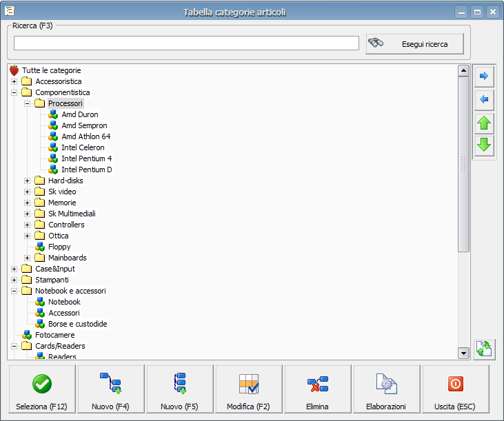504x421 pixels.
Task: Click the Componentistica folder icon
Action: 26,92
